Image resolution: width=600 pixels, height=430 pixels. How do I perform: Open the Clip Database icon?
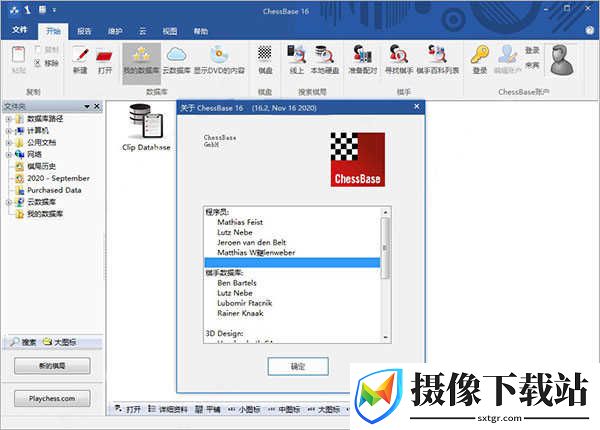coord(146,127)
